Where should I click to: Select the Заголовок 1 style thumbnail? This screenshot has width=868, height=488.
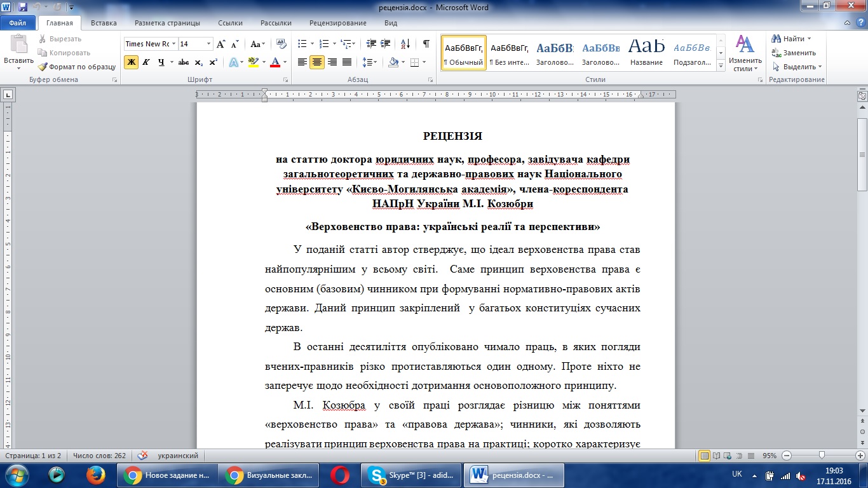pos(555,52)
